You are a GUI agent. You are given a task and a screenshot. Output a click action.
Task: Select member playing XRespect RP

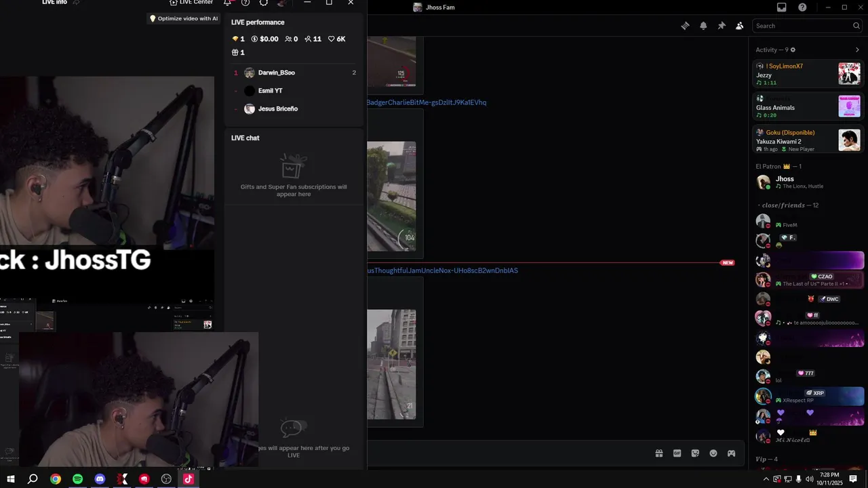[808, 396]
